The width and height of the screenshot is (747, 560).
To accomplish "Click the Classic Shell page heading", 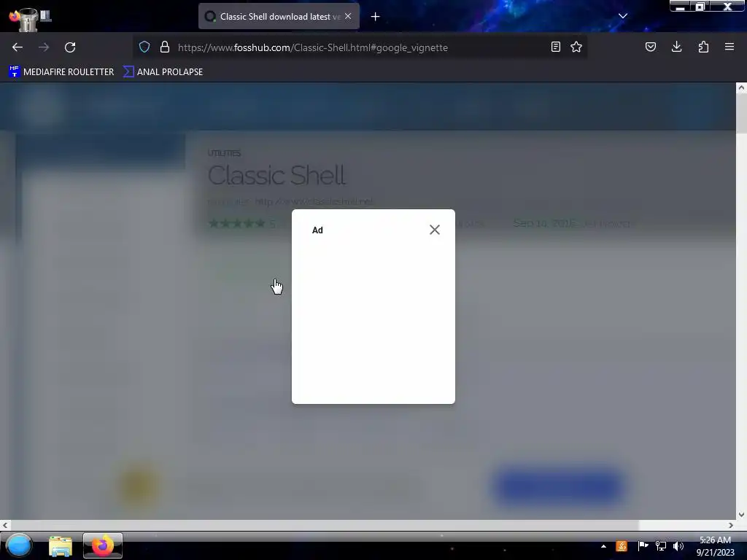I will (276, 175).
